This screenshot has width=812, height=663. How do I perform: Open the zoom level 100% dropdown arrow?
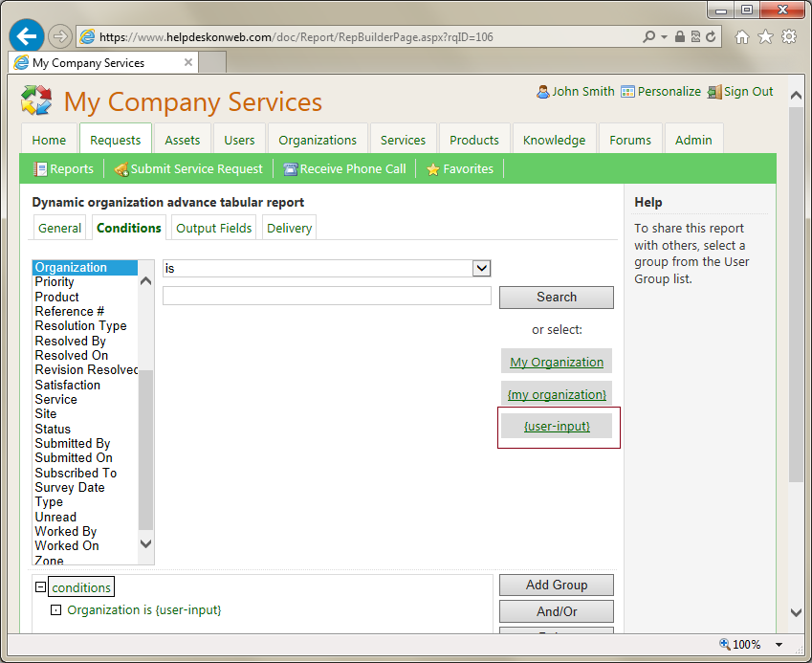pos(779,645)
